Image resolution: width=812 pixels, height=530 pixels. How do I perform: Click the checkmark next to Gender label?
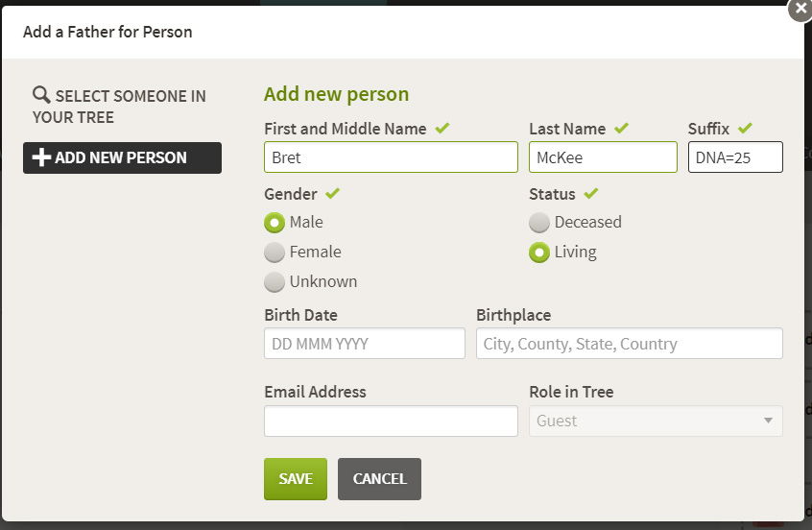click(x=332, y=193)
